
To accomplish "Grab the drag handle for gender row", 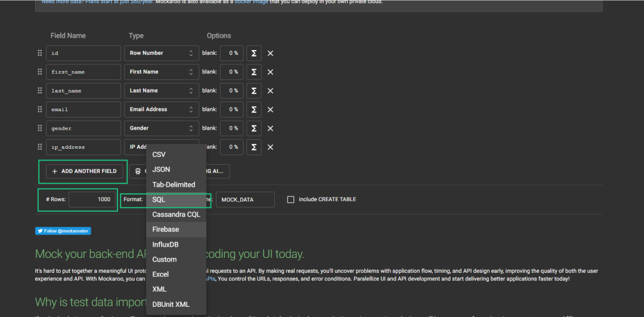I will [x=40, y=128].
